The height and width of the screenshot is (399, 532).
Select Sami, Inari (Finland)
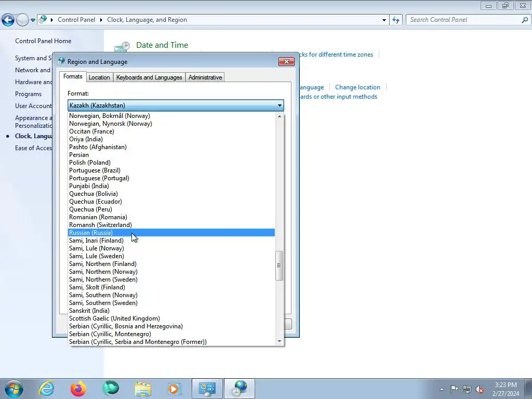click(x=171, y=241)
